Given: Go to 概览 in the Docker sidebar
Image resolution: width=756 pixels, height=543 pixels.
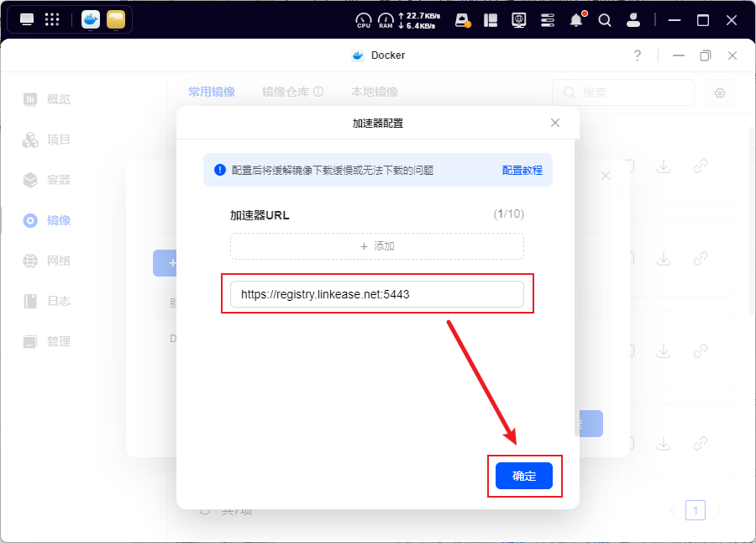Looking at the screenshot, I should pos(47,99).
